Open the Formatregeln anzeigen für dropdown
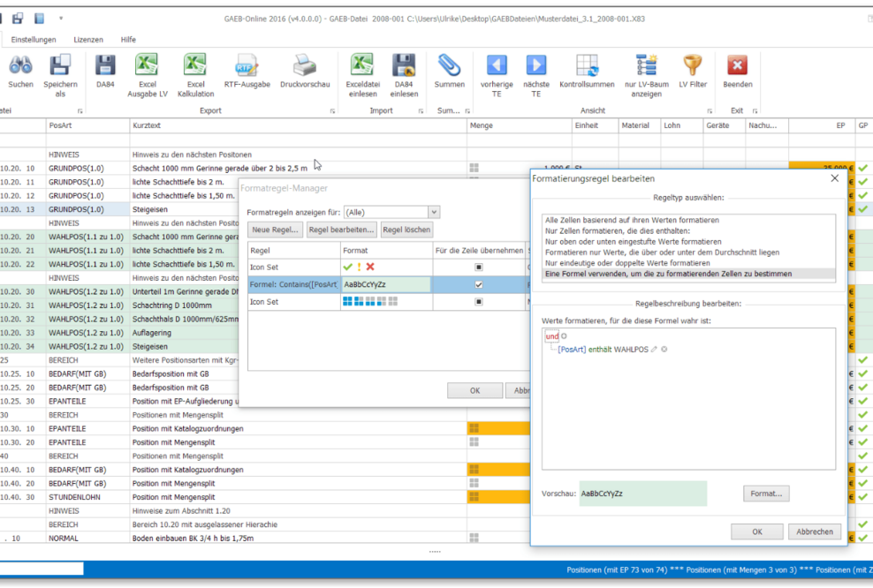The height and width of the screenshot is (588, 873). tap(433, 212)
